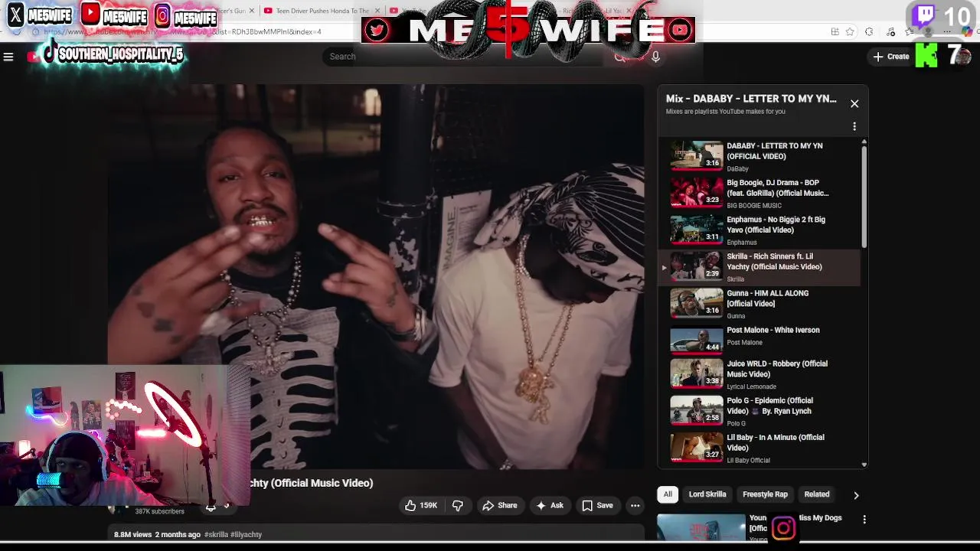Click the 'Enphamus' channel name in playlist

click(741, 243)
